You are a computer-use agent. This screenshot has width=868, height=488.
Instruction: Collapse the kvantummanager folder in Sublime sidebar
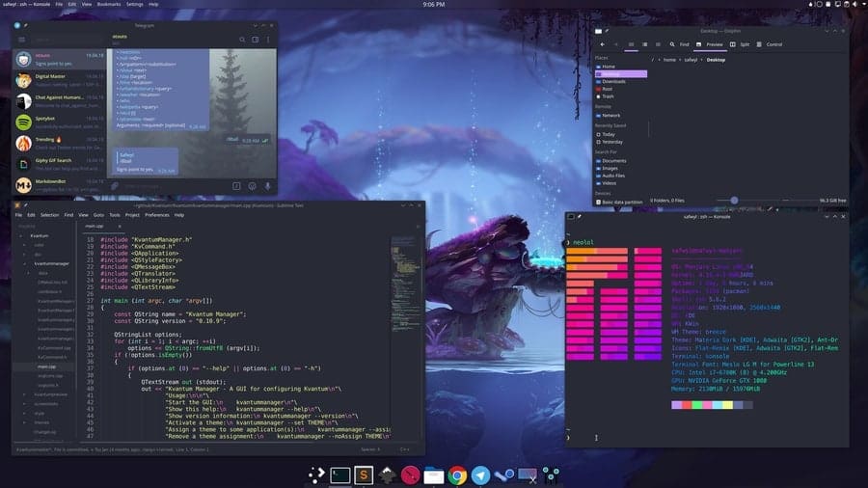click(25, 264)
